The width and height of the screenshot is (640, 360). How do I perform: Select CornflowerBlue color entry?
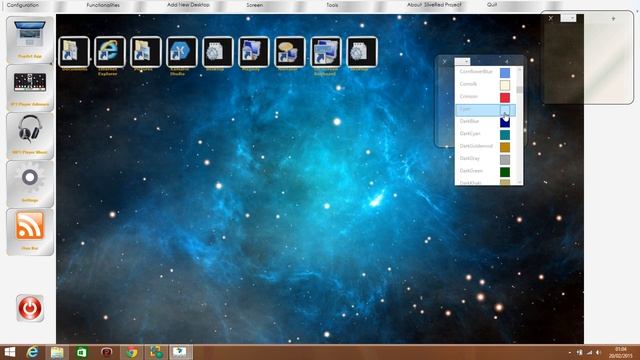tap(485, 72)
